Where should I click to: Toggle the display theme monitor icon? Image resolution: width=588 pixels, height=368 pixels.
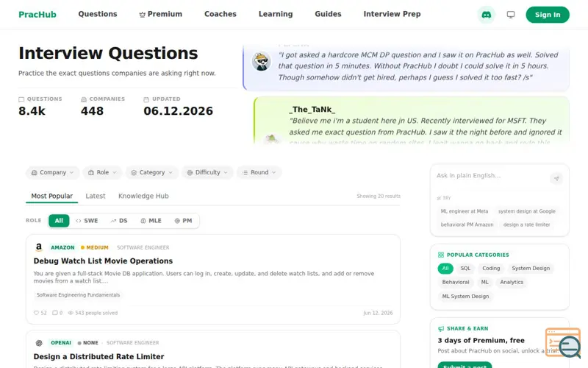coord(510,15)
